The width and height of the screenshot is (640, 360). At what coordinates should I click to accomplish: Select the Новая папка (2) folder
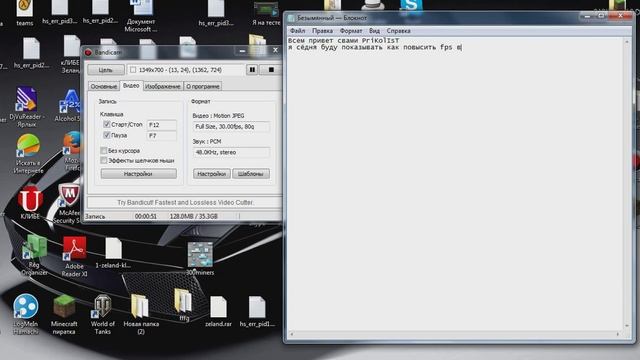coord(141,314)
